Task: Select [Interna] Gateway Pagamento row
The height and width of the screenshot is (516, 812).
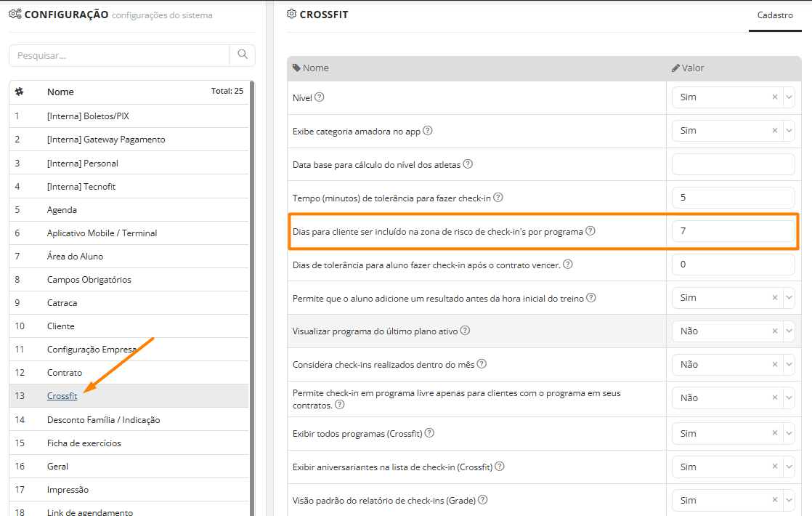Action: click(129, 140)
